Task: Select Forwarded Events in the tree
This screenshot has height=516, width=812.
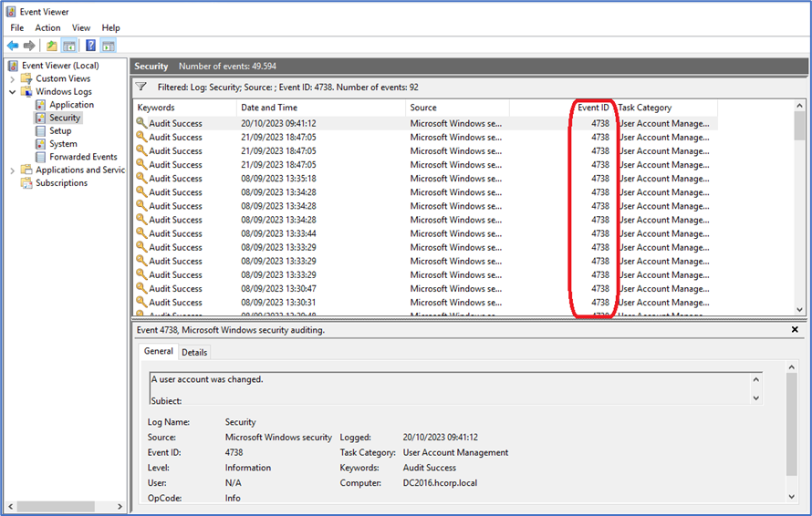Action: (x=83, y=157)
